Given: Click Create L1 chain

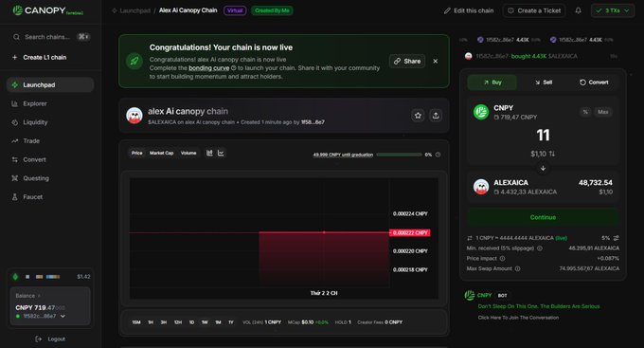Looking at the screenshot, I should coord(40,57).
